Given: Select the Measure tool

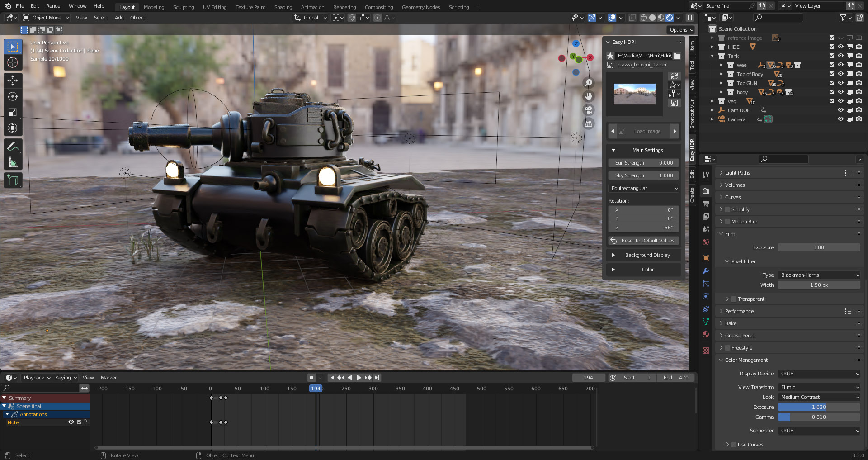Looking at the screenshot, I should (13, 161).
